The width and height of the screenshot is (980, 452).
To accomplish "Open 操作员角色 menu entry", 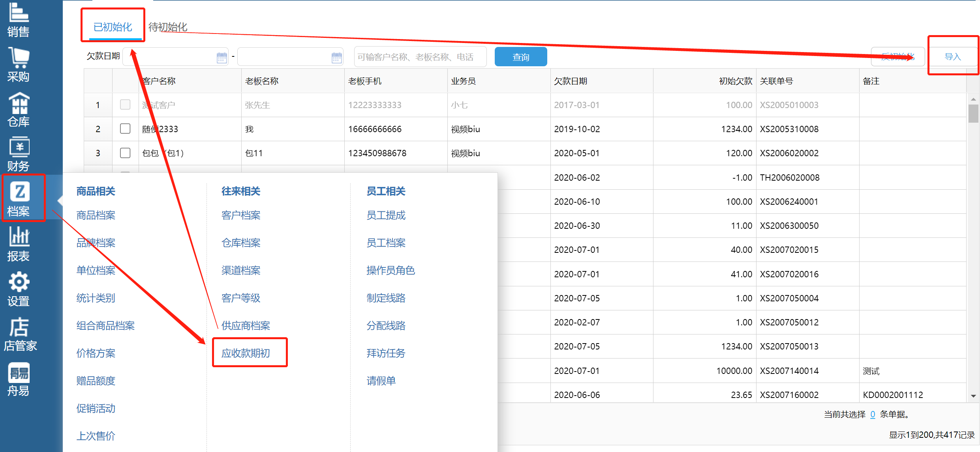I will (x=390, y=271).
